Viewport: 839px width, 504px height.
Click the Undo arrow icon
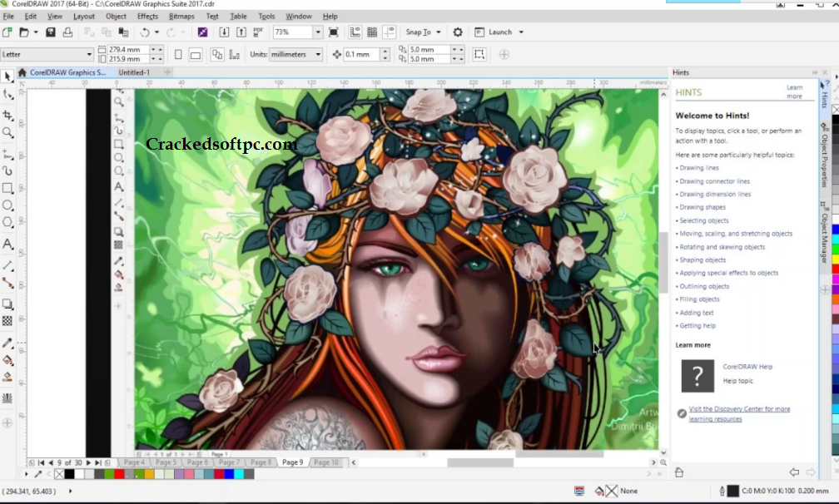pos(145,32)
